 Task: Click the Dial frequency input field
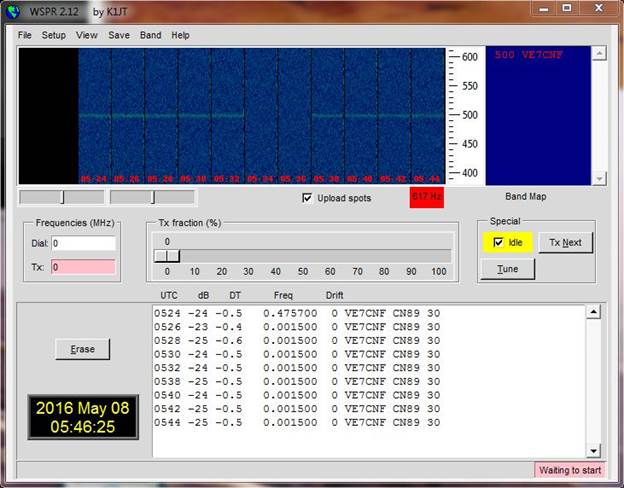click(83, 243)
